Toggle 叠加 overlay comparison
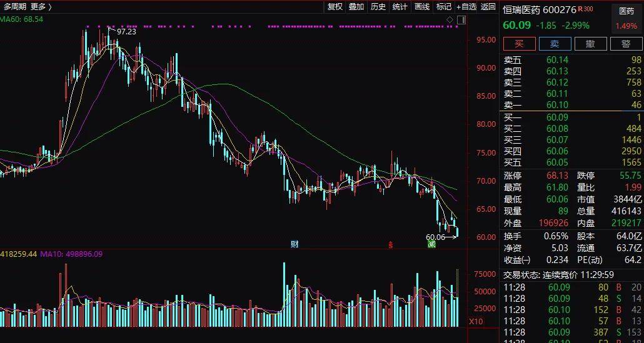 point(356,7)
